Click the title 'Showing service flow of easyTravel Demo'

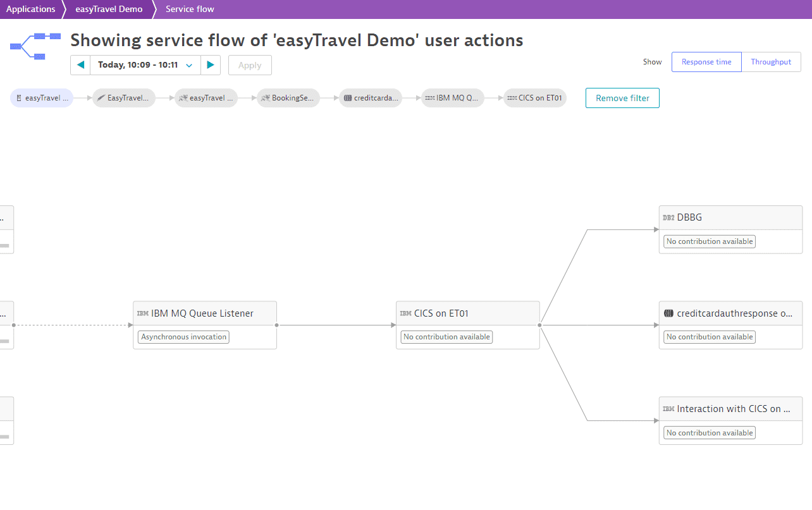(297, 40)
